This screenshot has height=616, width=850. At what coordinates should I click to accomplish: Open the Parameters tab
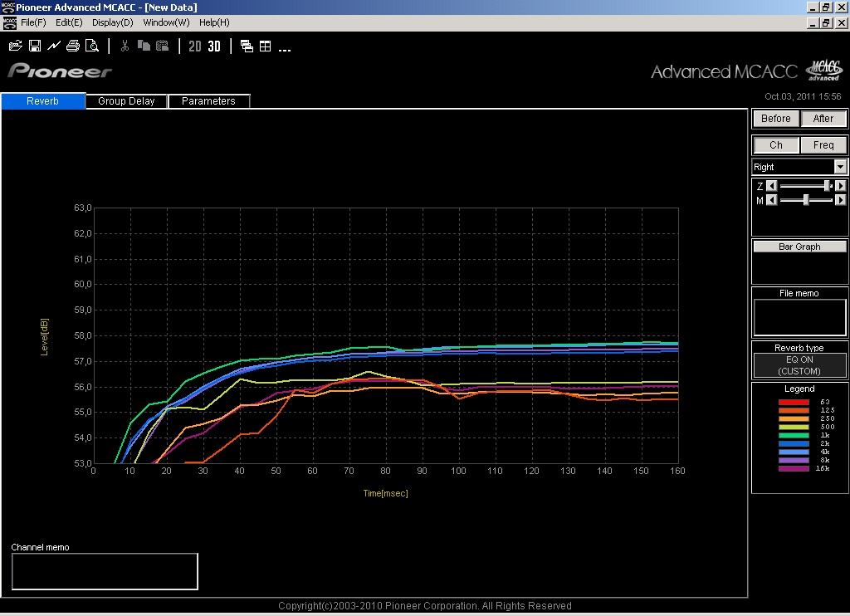(x=208, y=101)
